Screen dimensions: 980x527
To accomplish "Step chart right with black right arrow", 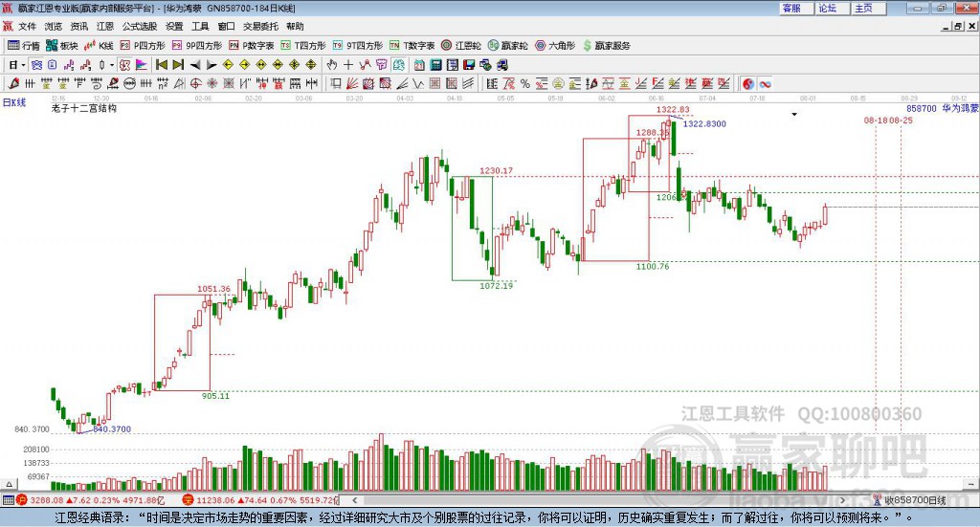I will click(212, 65).
